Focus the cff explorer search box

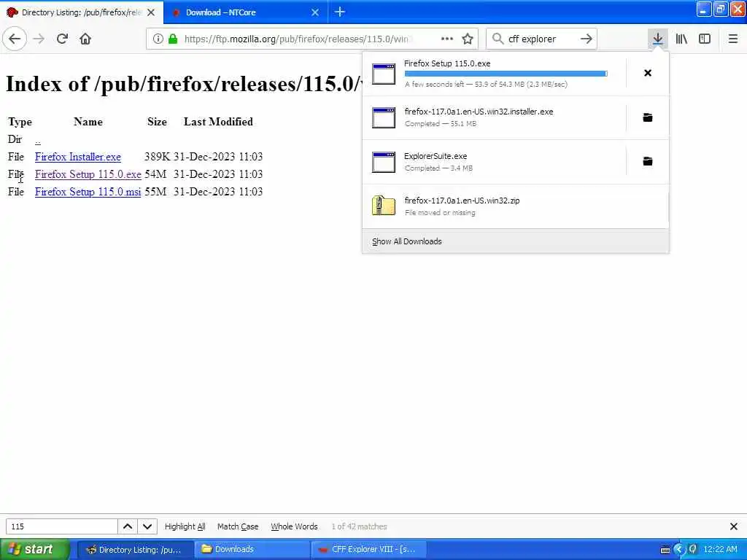pyautogui.click(x=541, y=39)
